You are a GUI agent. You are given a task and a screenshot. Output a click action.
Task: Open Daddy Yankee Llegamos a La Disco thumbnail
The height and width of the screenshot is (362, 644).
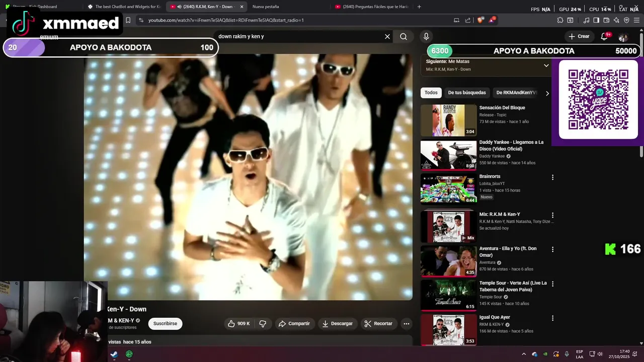[448, 155]
